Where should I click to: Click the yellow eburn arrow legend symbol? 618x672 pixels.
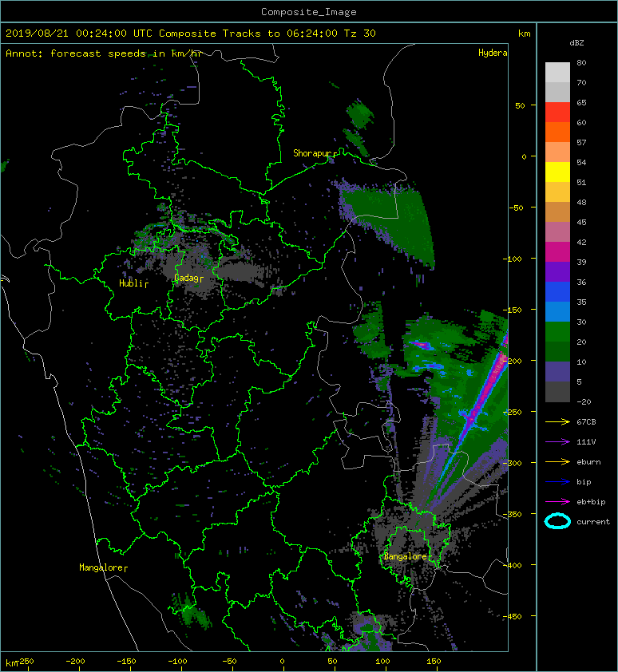coord(557,462)
